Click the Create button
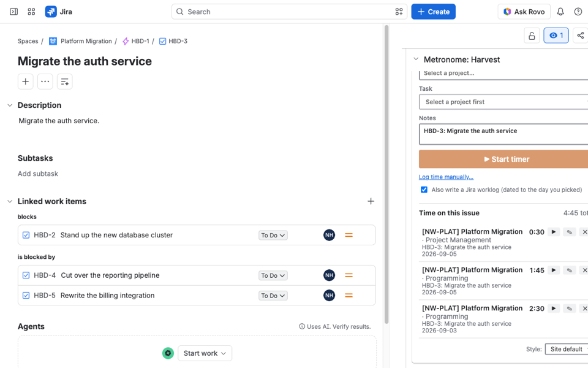The width and height of the screenshot is (588, 368). pos(434,12)
